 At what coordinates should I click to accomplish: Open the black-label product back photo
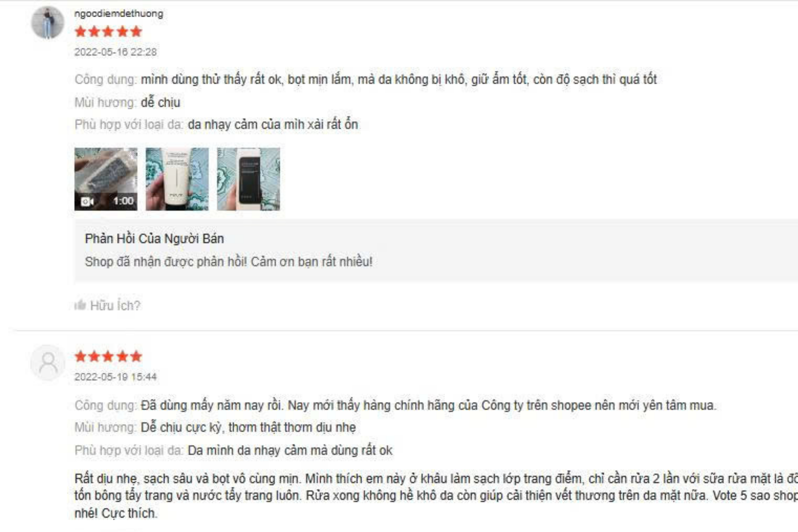click(248, 179)
